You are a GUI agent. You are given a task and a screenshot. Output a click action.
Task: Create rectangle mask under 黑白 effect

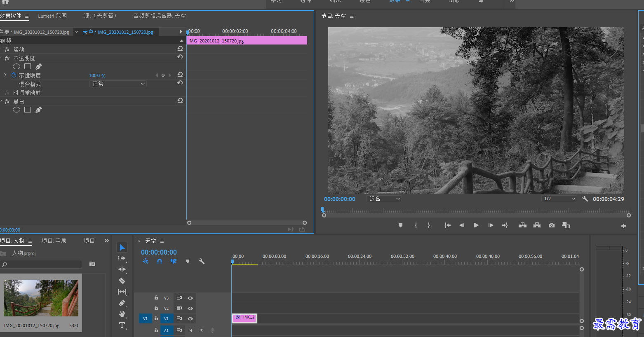click(x=28, y=110)
